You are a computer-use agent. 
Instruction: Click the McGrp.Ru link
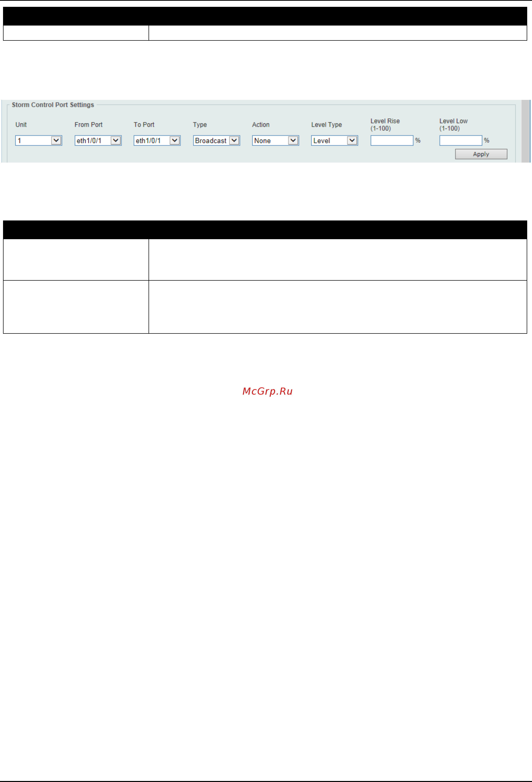267,391
